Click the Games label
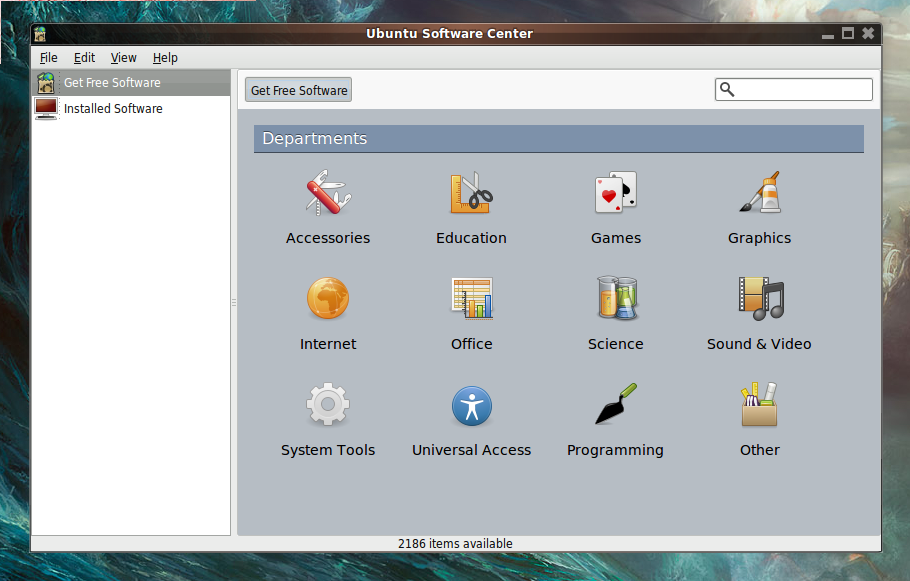 tap(616, 238)
